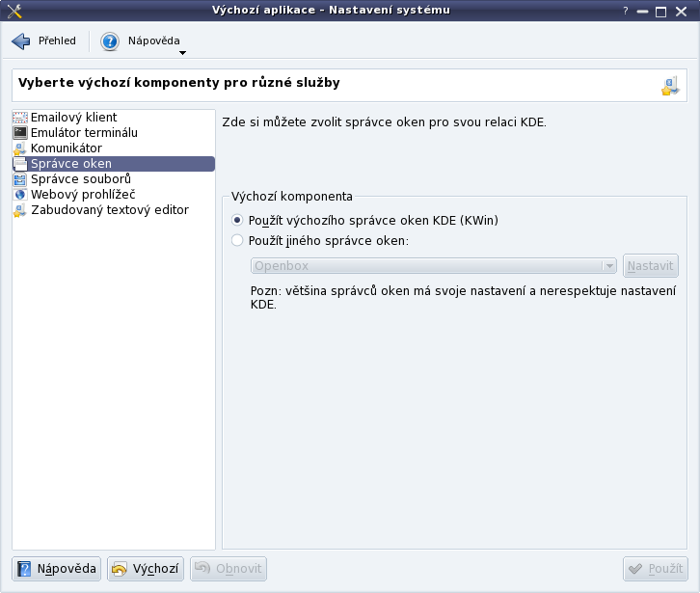Select Zabudovaný textový editor entry
Viewport: 700px width, 593px height.
[x=114, y=210]
